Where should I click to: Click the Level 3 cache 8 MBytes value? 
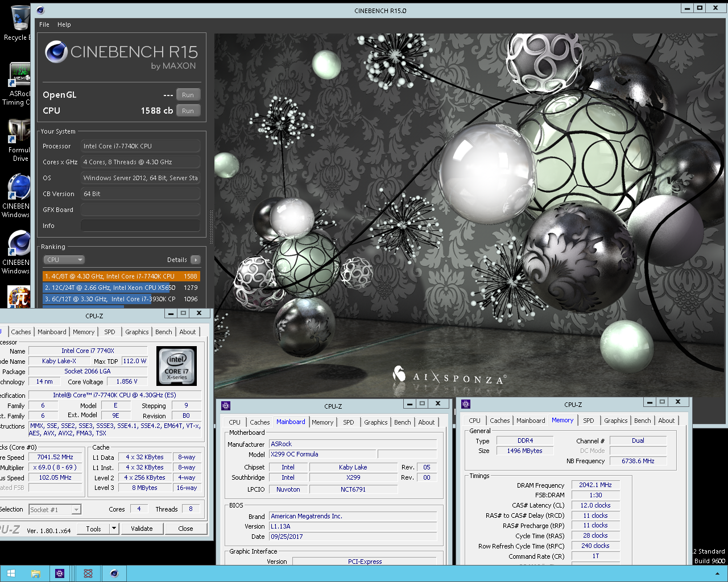145,488
